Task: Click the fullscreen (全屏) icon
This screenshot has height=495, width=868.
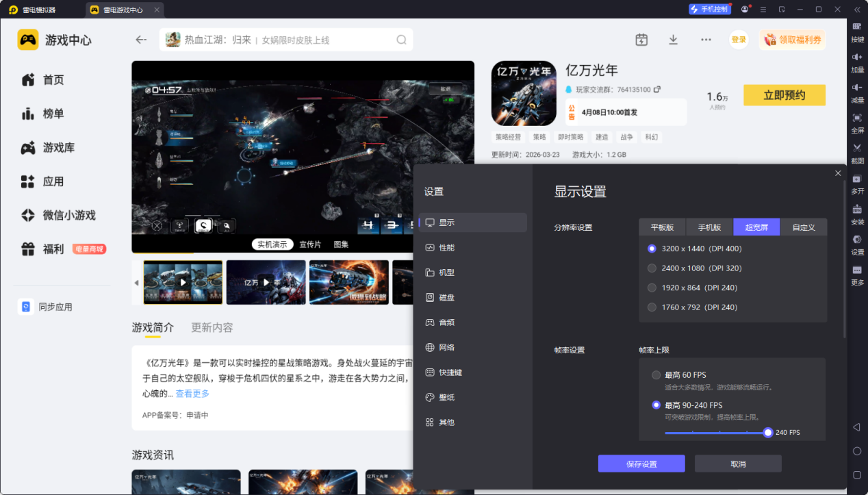Action: pyautogui.click(x=857, y=118)
